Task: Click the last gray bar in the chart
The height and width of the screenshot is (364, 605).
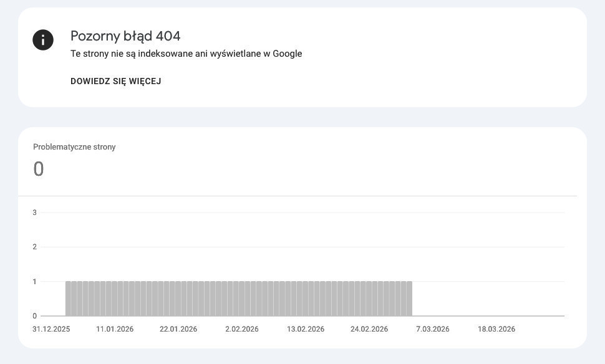Action: click(409, 299)
